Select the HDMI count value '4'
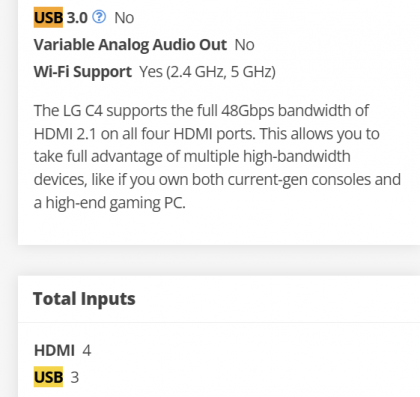The height and width of the screenshot is (397, 420). [87, 350]
